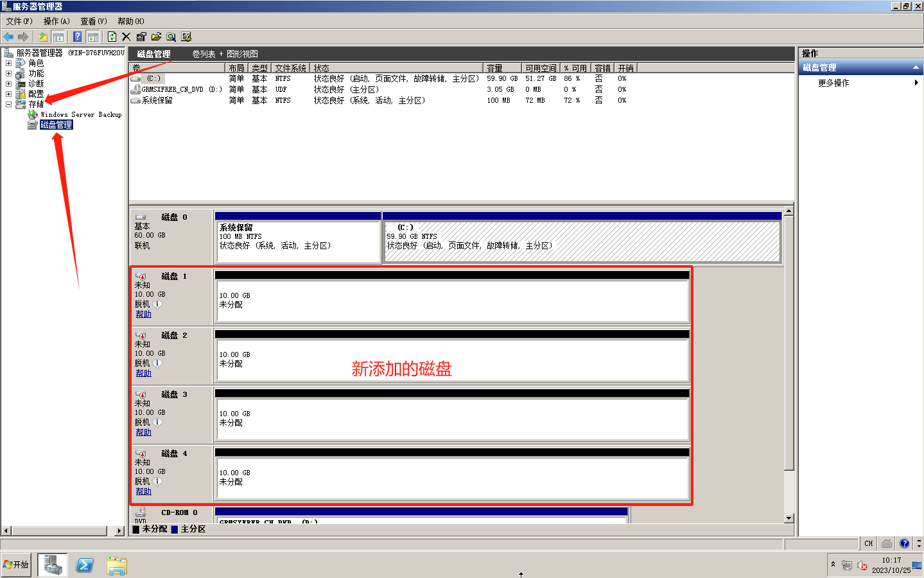Click the Back arrow toolbar icon
This screenshot has width=924, height=578.
click(x=8, y=37)
